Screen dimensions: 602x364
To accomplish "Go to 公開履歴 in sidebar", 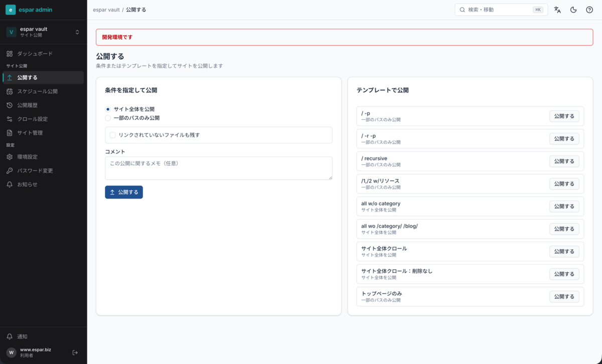I will 43,105.
